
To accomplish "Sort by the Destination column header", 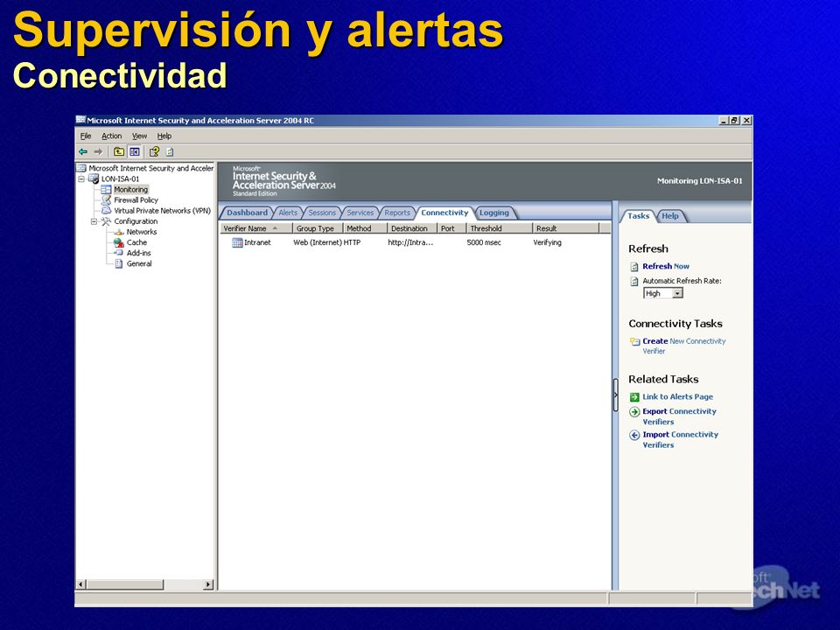I will point(411,228).
